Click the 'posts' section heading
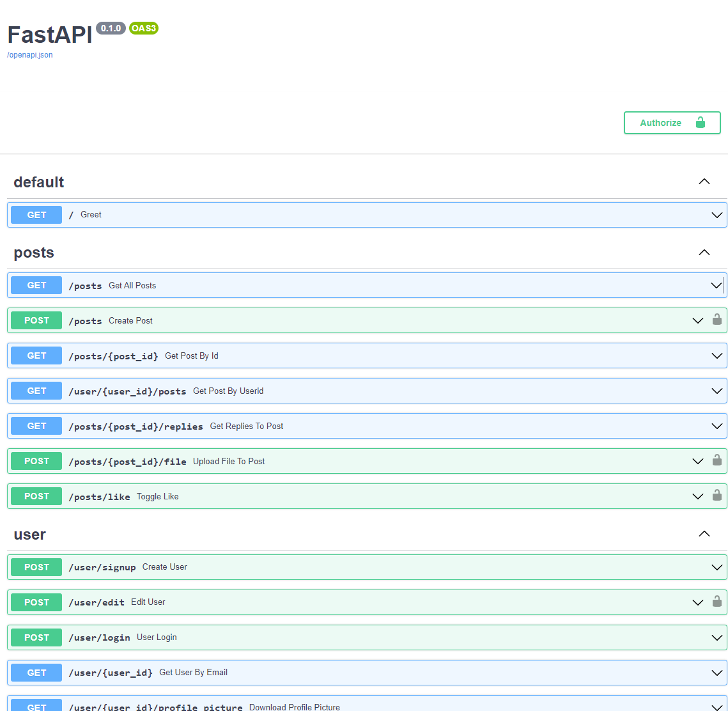The image size is (728, 711). 33,253
